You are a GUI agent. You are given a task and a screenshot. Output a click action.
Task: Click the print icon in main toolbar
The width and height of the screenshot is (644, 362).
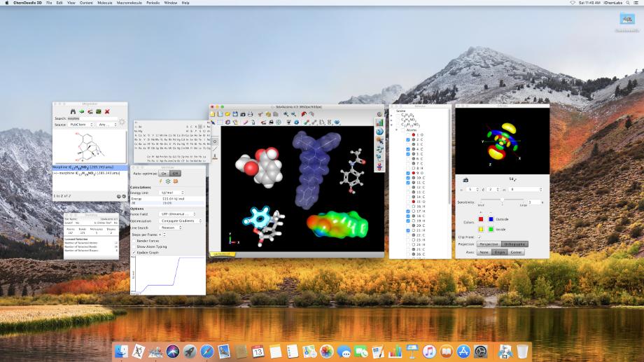[x=250, y=114]
